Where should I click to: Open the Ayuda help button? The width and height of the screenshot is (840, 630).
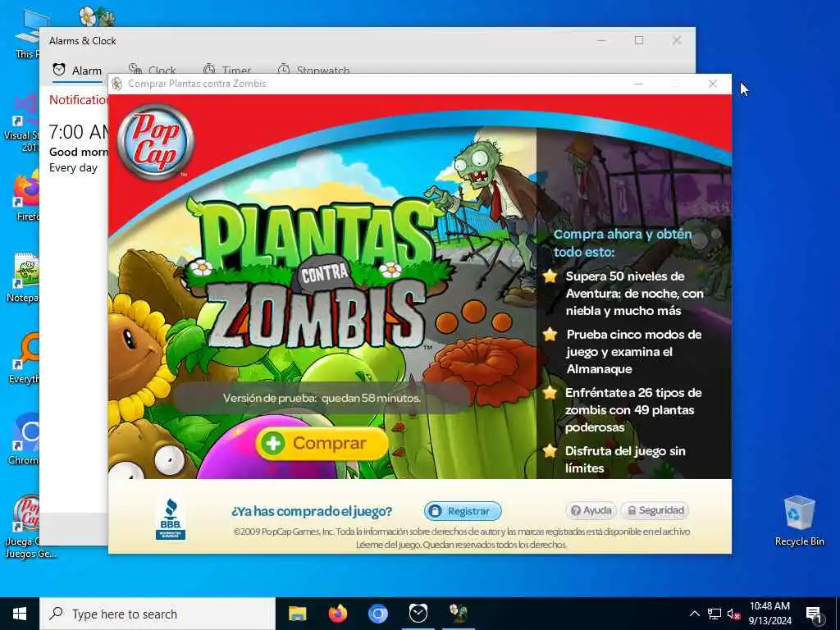591,510
